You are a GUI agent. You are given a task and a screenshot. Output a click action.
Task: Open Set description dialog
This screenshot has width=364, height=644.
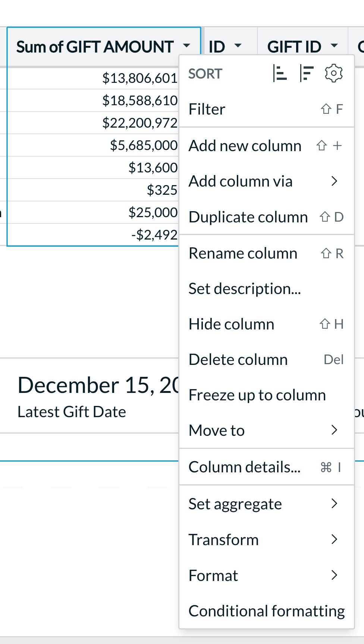(x=266, y=289)
